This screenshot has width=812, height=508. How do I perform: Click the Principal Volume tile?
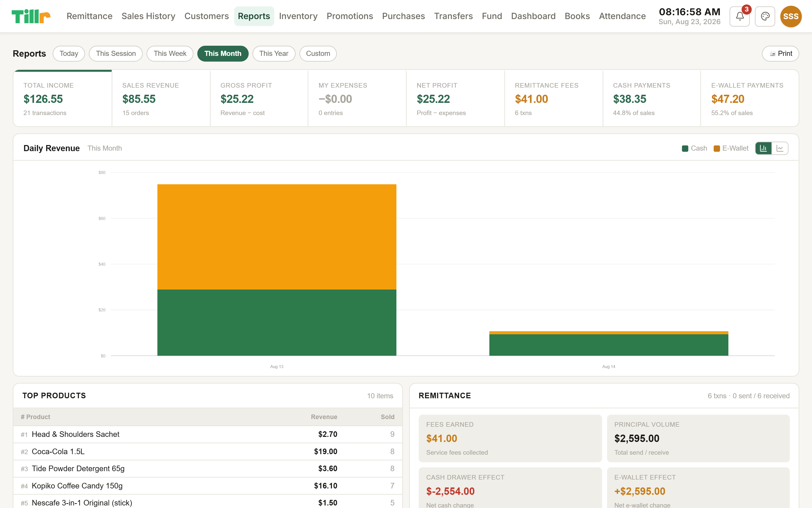tap(698, 438)
